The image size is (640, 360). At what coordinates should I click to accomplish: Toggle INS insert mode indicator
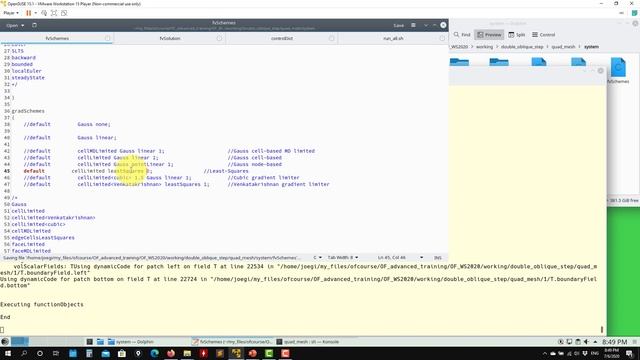pyautogui.click(x=438, y=258)
